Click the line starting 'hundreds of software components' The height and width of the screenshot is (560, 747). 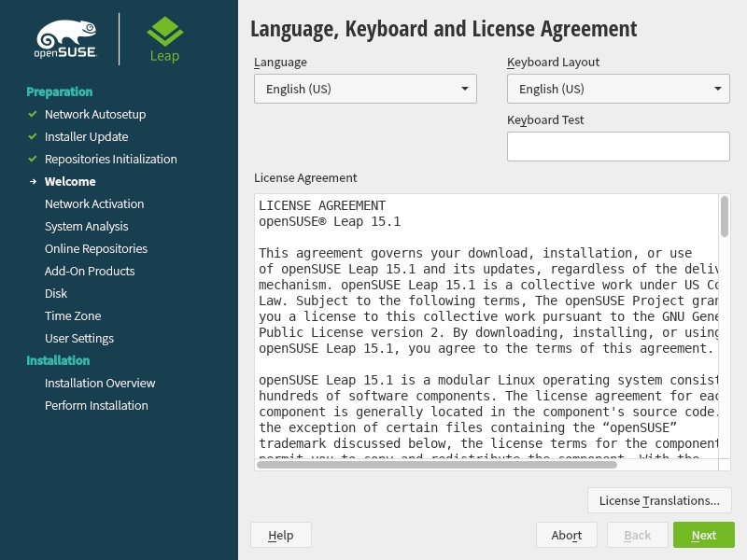pyautogui.click(x=488, y=396)
